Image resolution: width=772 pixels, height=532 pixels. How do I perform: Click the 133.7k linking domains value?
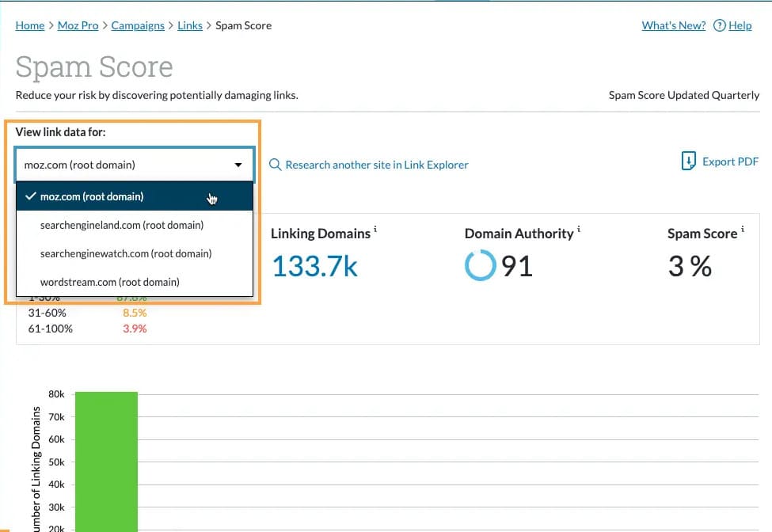point(314,266)
